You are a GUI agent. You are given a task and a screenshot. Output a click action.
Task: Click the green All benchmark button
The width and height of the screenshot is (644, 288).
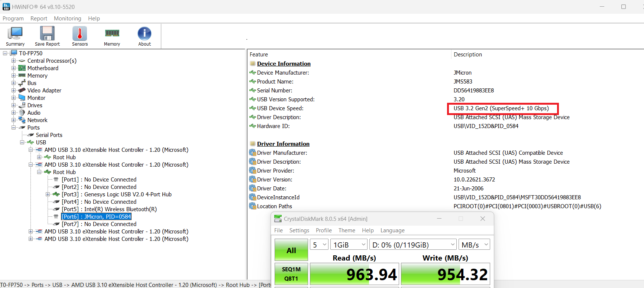click(x=291, y=250)
